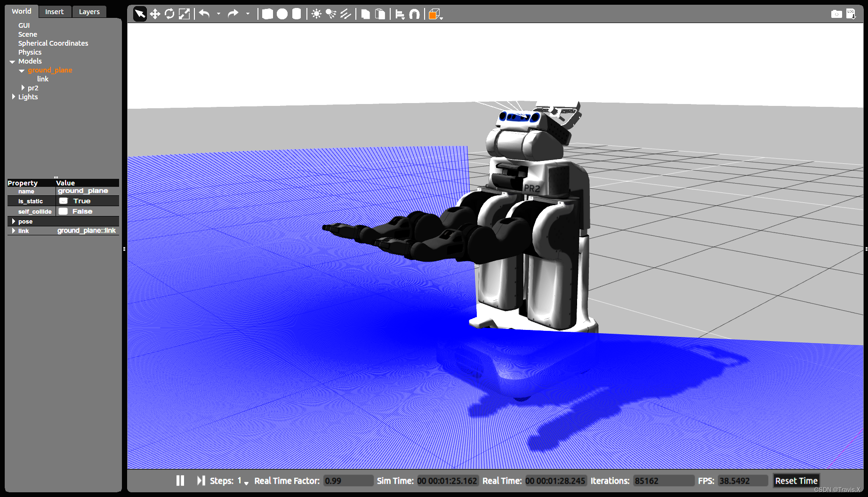Select GUI in the world tree
868x497 pixels.
point(24,25)
